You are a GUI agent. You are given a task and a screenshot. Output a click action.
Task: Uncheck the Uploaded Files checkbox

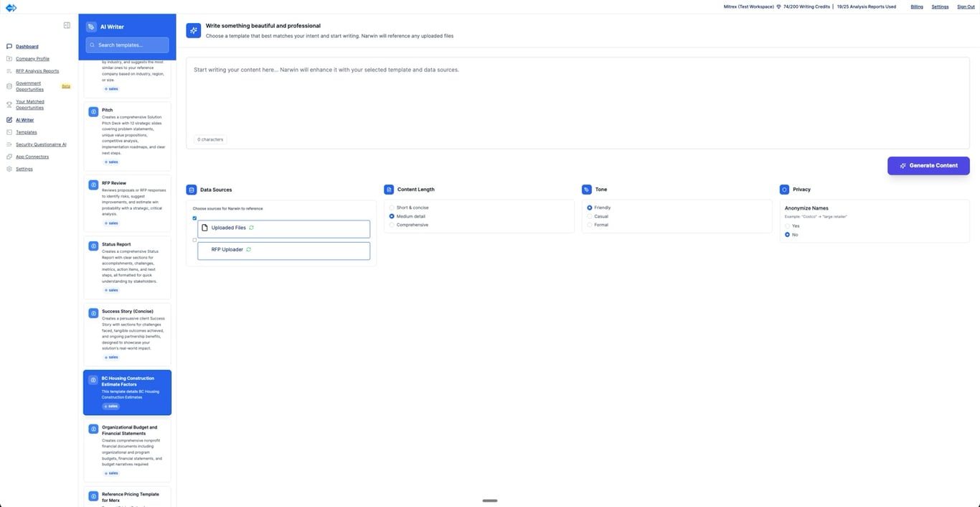click(194, 218)
